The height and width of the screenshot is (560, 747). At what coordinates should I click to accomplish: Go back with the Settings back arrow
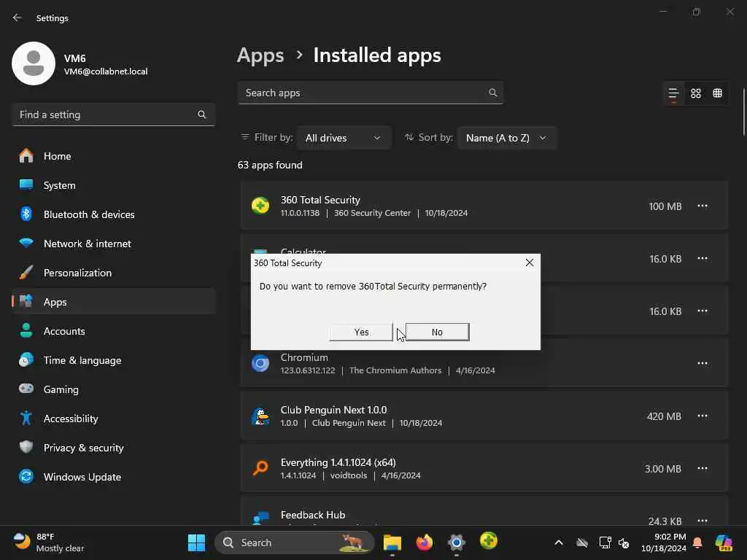(18, 17)
